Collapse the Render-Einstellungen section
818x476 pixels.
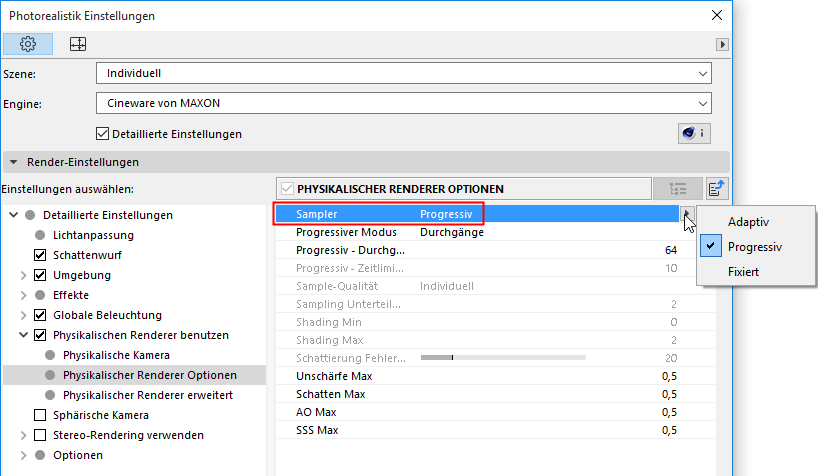click(x=14, y=162)
